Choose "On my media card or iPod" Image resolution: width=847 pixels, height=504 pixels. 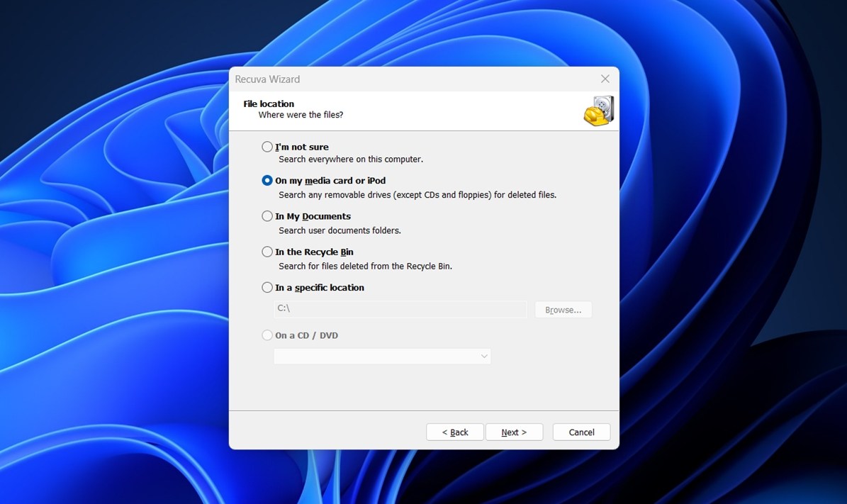pyautogui.click(x=267, y=181)
